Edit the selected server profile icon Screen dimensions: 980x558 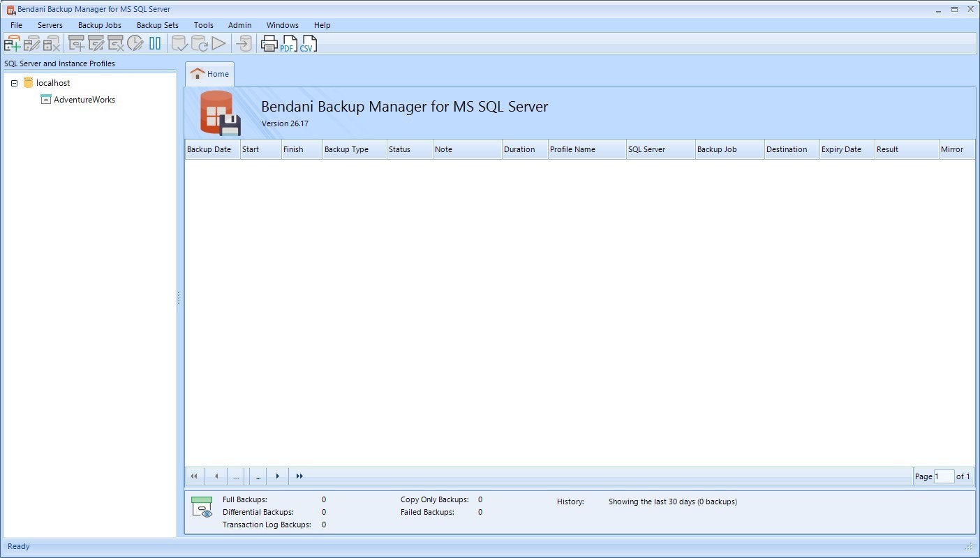(31, 43)
